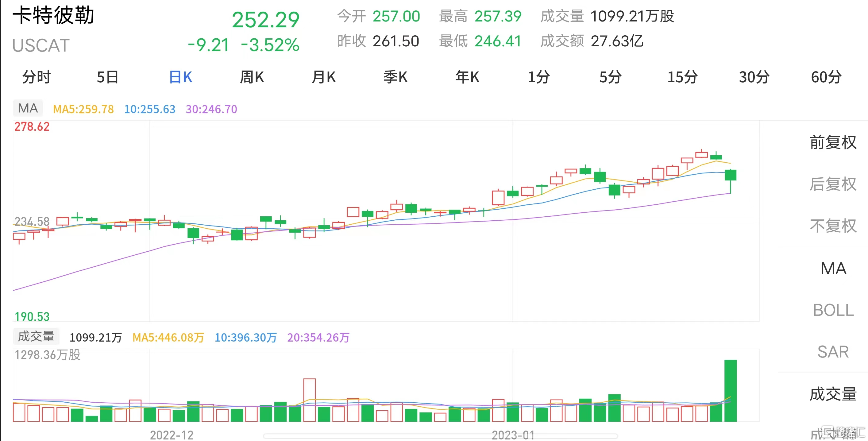Image resolution: width=868 pixels, height=441 pixels.
Task: Enable 前复权 price adjustment
Action: pos(833,142)
